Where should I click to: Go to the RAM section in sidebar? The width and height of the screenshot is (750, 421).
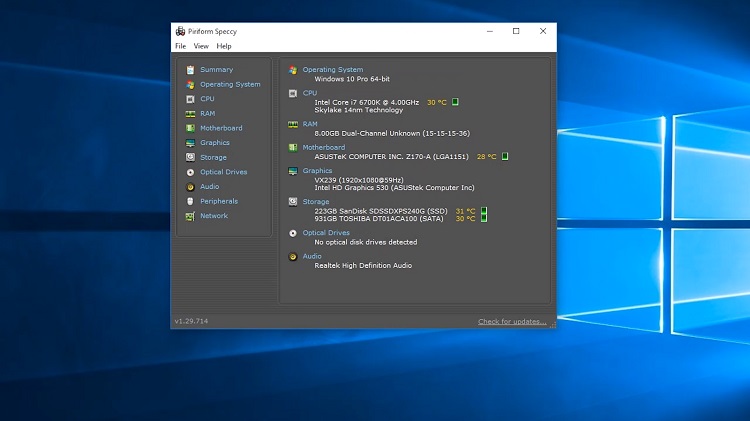pyautogui.click(x=208, y=113)
